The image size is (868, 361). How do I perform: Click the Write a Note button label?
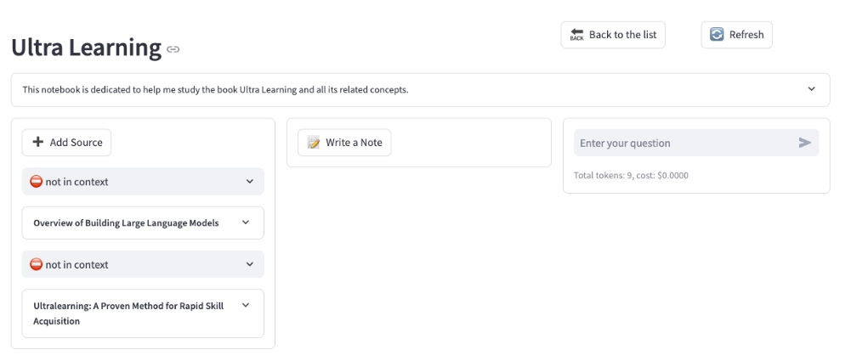pyautogui.click(x=354, y=143)
